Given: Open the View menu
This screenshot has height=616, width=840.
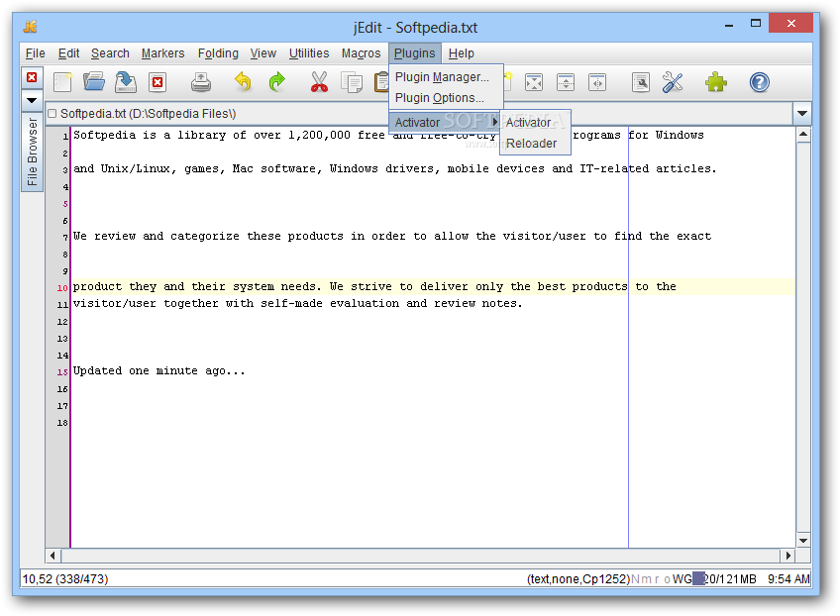Looking at the screenshot, I should 263,53.
